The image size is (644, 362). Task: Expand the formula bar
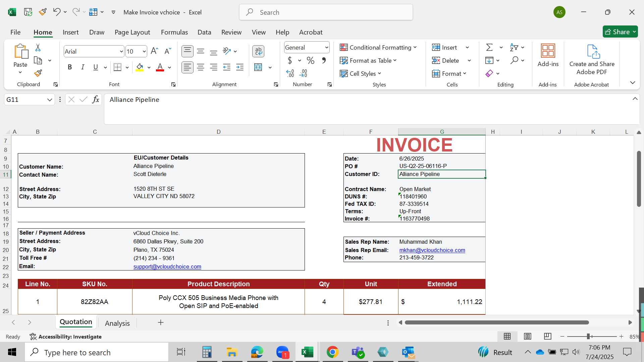coord(635,99)
